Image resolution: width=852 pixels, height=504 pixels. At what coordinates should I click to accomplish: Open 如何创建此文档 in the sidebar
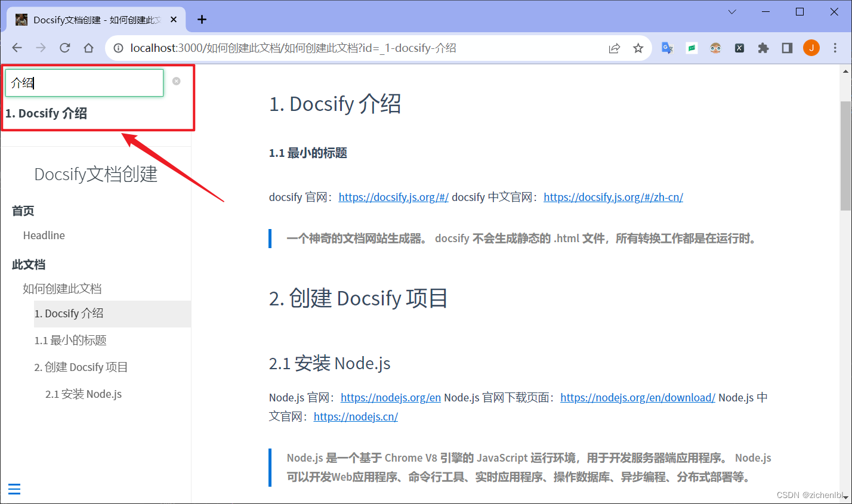[62, 289]
